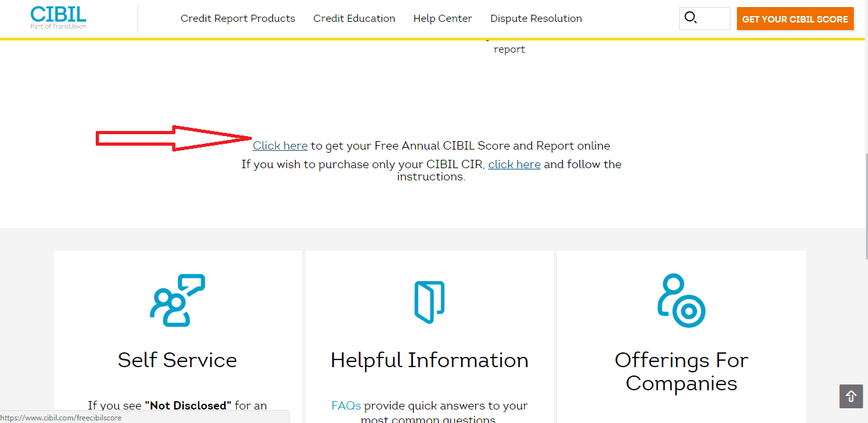Open the Help Center menu

(443, 19)
